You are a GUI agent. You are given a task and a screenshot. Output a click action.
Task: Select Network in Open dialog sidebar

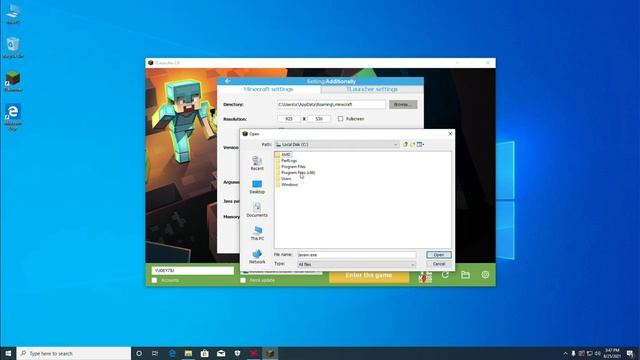257,257
